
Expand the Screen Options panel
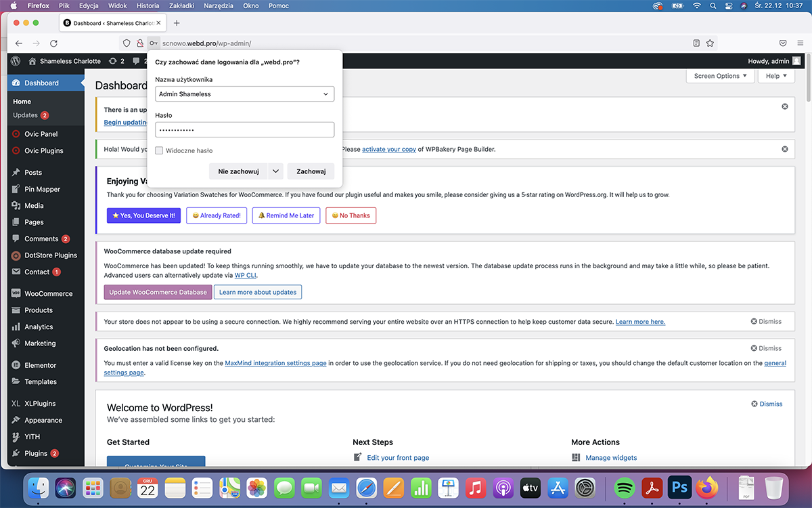(720, 76)
